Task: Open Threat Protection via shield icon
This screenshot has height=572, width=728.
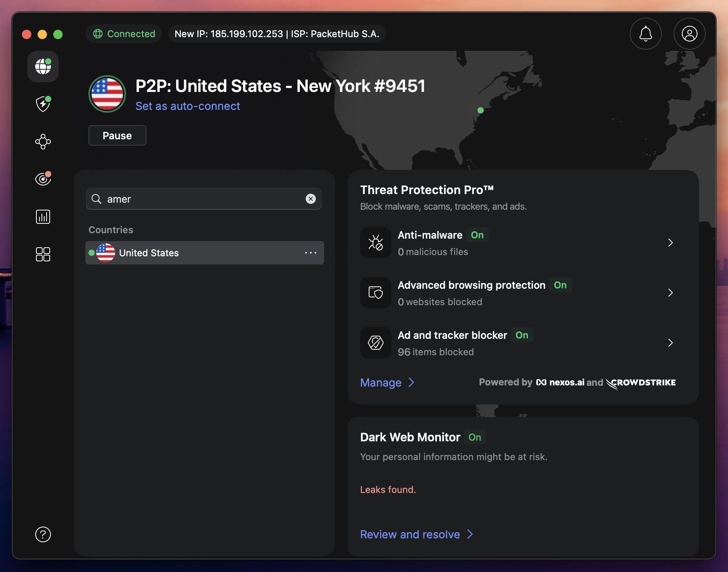Action: [x=43, y=104]
